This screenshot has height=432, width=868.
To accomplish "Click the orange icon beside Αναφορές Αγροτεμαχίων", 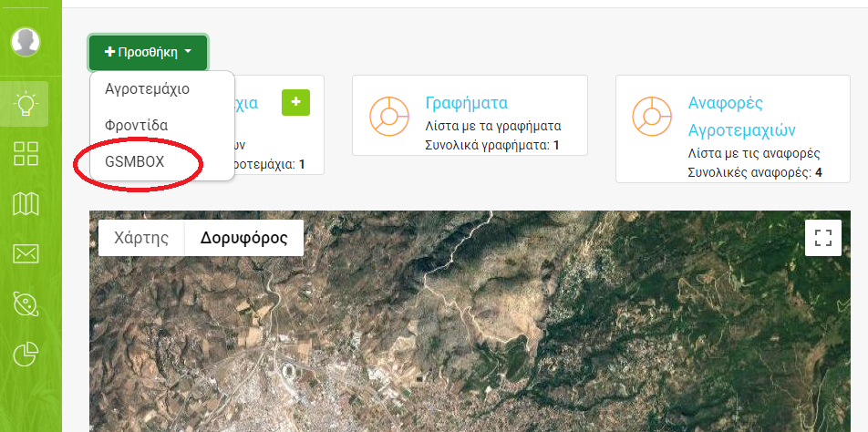I will 652,115.
